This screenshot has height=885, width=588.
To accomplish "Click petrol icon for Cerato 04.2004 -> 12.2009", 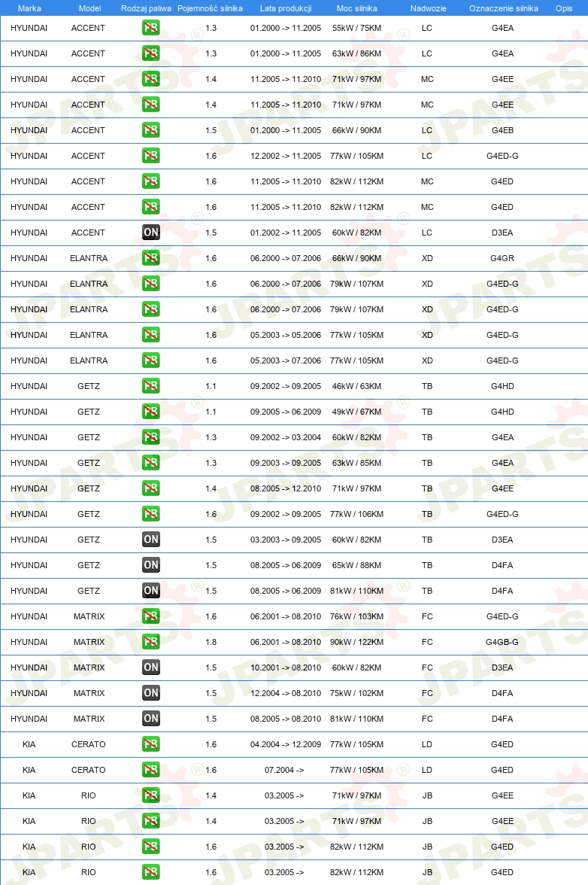I will [150, 744].
